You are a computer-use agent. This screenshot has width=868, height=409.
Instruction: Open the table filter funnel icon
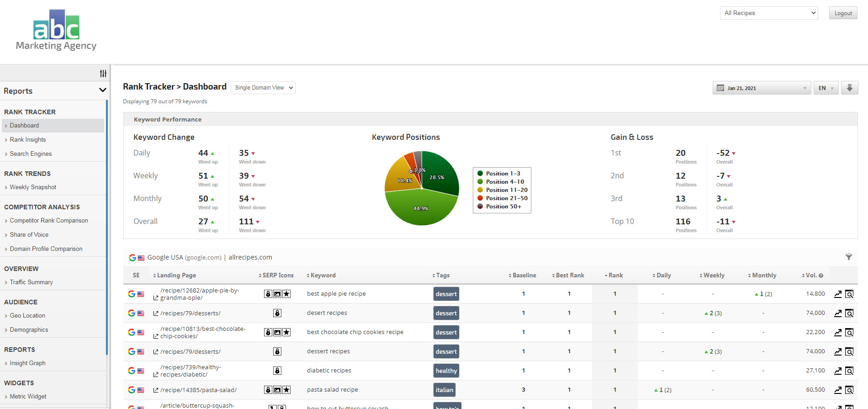coord(848,257)
